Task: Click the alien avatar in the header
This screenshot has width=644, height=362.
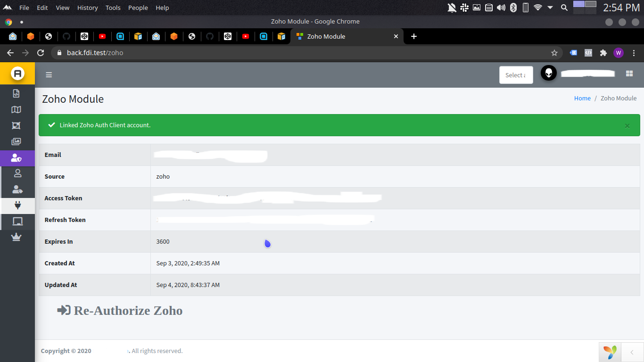Action: click(549, 73)
